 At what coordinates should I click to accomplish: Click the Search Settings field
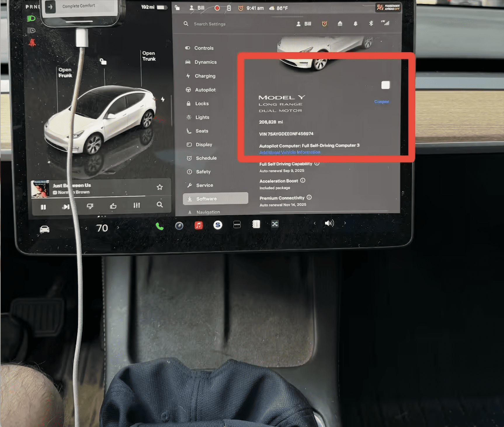(210, 24)
